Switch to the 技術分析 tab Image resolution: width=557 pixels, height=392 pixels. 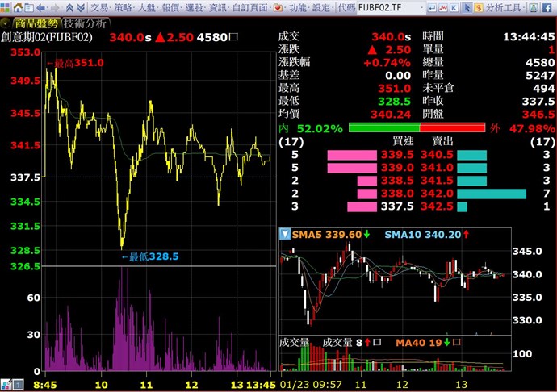pyautogui.click(x=85, y=23)
